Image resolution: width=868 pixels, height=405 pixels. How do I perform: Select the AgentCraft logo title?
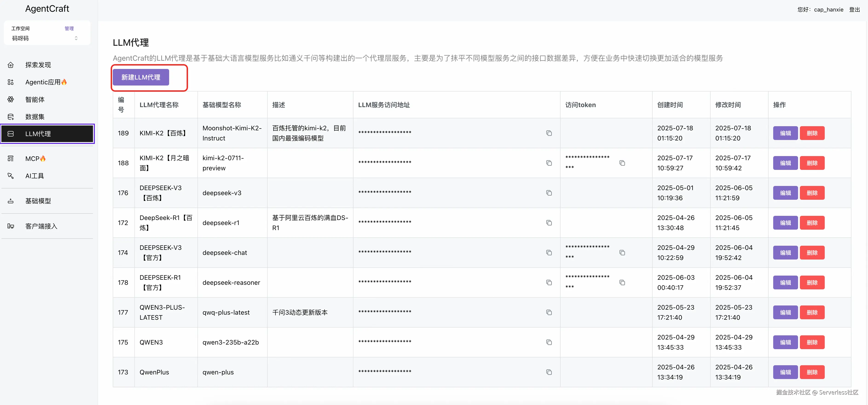[x=47, y=9]
